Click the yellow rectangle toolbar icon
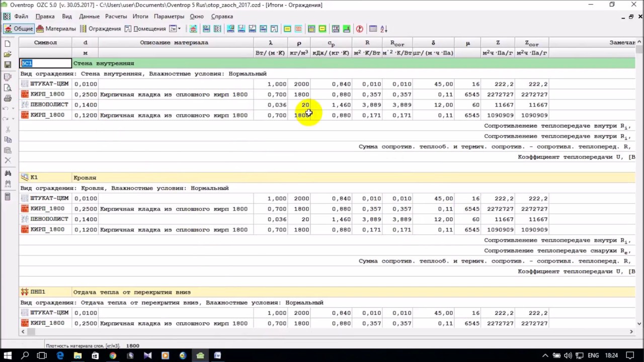 287,29
